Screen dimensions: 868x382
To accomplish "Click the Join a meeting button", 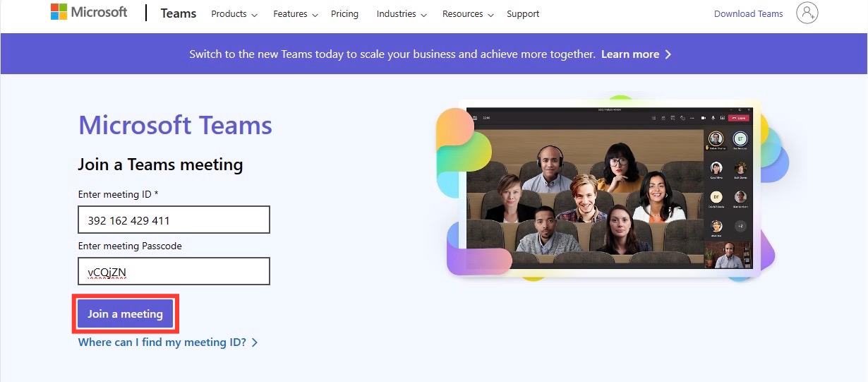I will [126, 314].
